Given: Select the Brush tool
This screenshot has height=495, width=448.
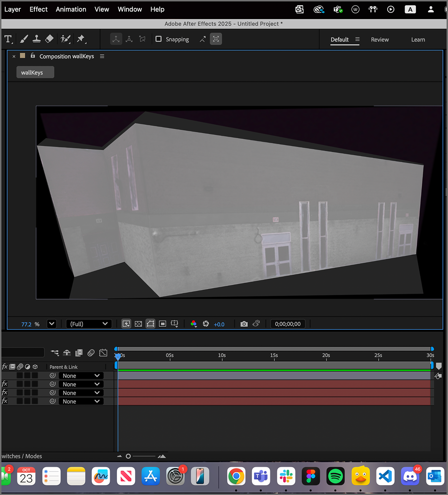Looking at the screenshot, I should point(24,39).
